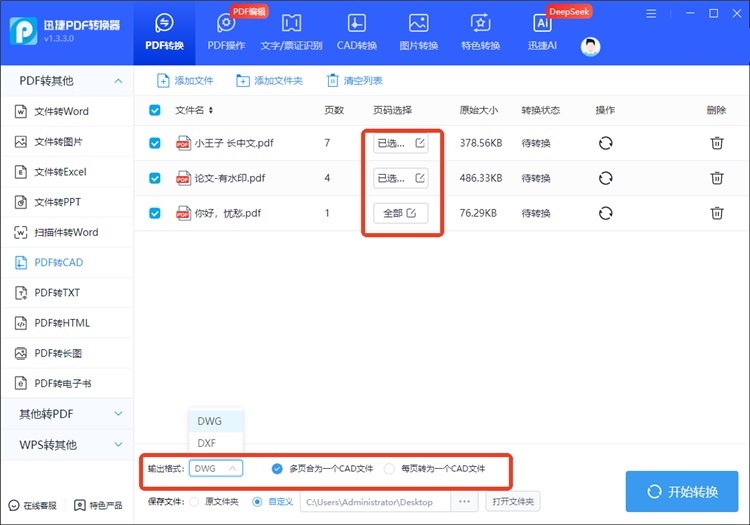Select 特色转换 tab
This screenshot has width=750, height=525.
[x=480, y=33]
